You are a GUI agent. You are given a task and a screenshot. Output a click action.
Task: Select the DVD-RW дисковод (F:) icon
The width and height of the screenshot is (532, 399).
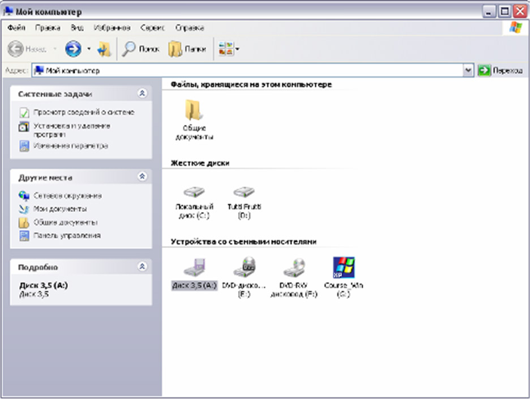pos(294,265)
